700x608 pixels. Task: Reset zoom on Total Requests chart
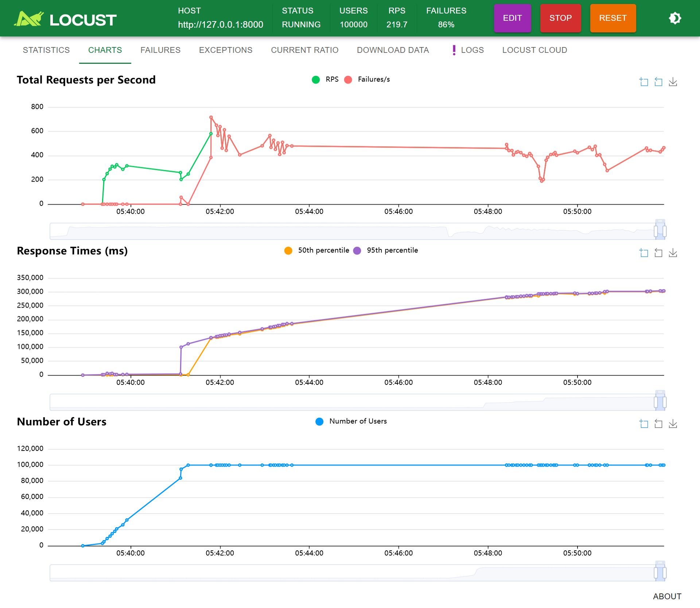(658, 82)
